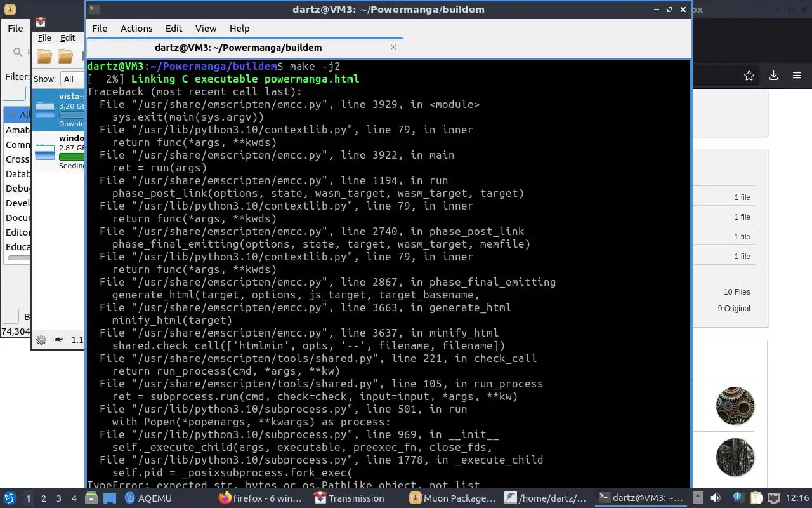The height and width of the screenshot is (508, 812).
Task: Select the Devel category in Muon list
Action: [18, 203]
